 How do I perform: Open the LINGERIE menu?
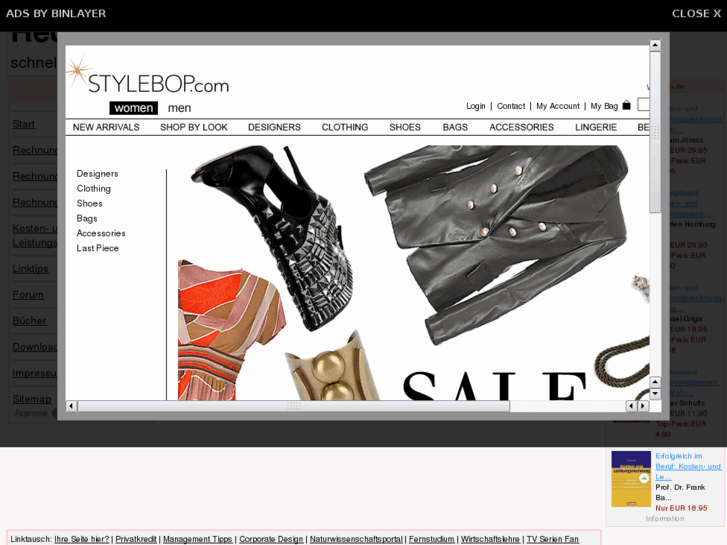(x=596, y=127)
